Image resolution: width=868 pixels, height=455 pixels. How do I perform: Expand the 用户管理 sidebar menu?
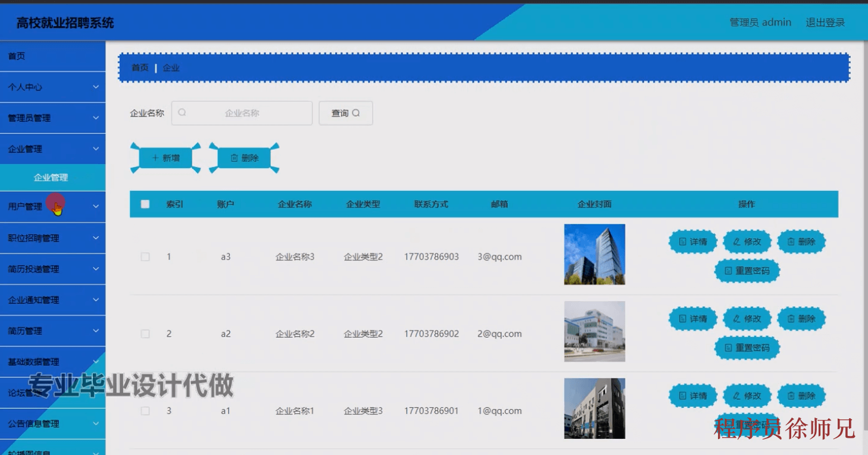coord(53,206)
